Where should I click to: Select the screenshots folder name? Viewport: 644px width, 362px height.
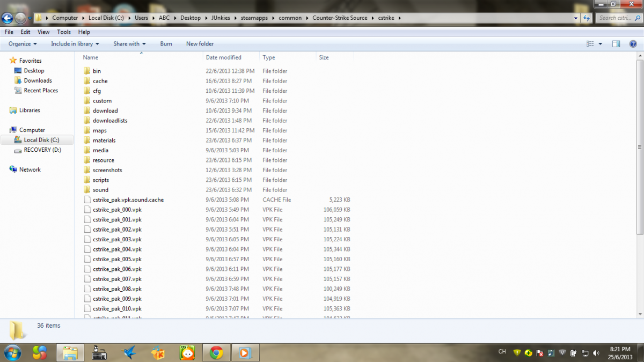click(107, 170)
